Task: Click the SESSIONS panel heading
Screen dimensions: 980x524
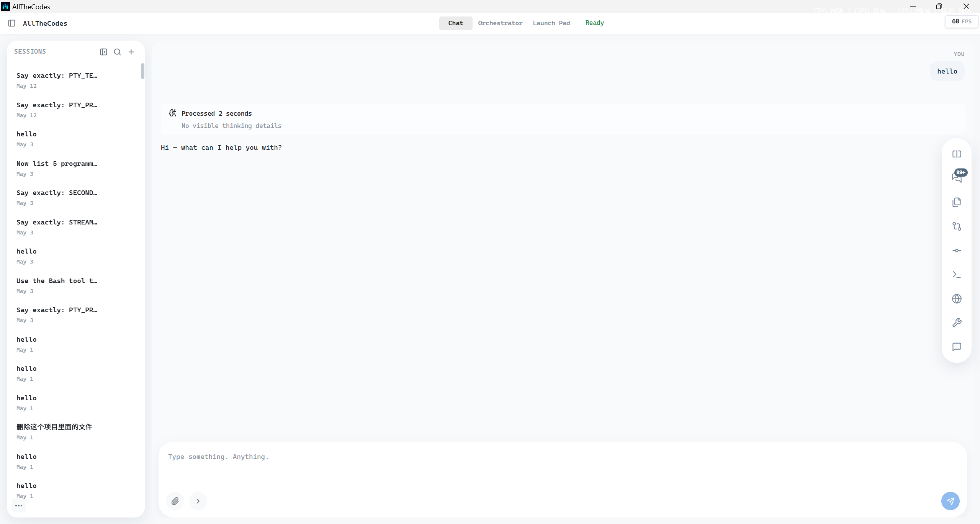Action: (30, 51)
